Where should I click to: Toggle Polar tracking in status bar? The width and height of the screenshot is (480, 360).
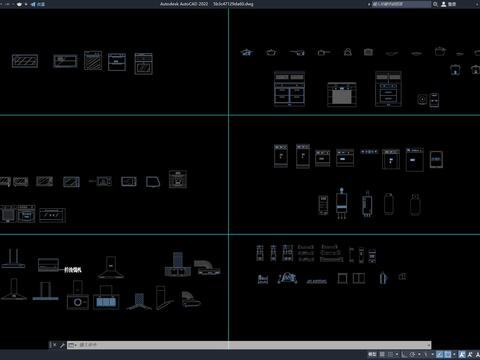[x=412, y=354]
